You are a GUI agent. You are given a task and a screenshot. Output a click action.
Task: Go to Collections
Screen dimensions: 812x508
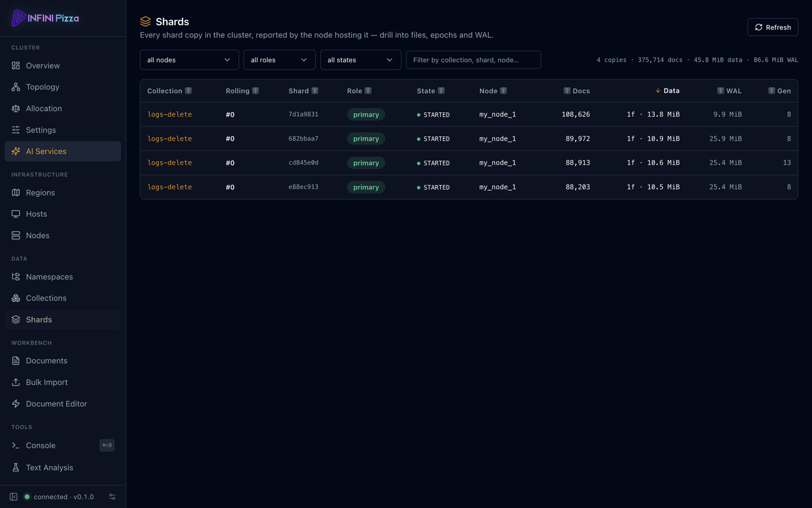(x=63, y=298)
